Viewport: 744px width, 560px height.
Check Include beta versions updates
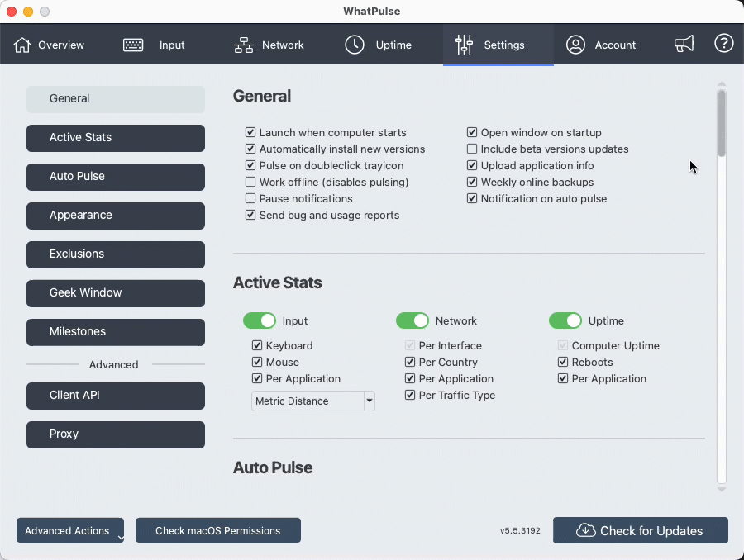(472, 149)
